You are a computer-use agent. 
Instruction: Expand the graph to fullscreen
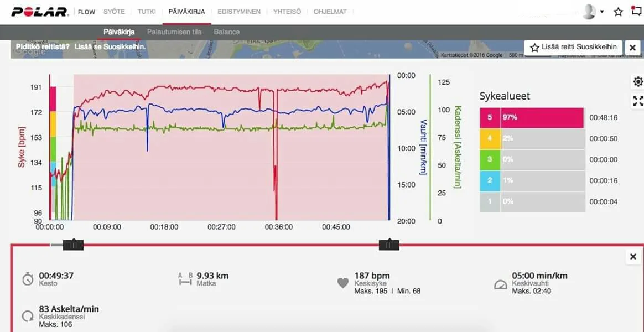[x=638, y=101]
